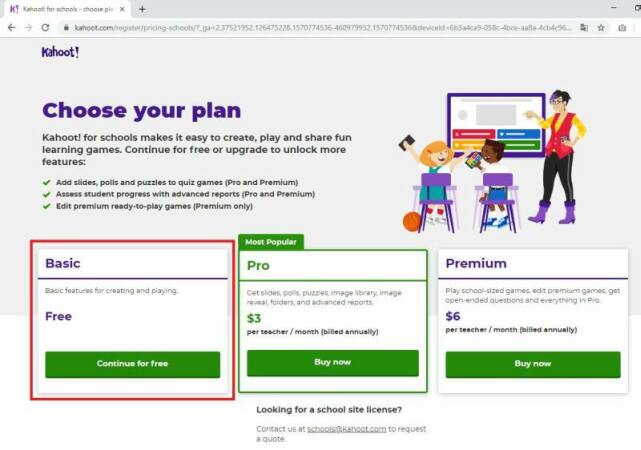Screen dimensions: 641x450
Task: Open the schools@kahoot.com email link
Action: coord(347,429)
